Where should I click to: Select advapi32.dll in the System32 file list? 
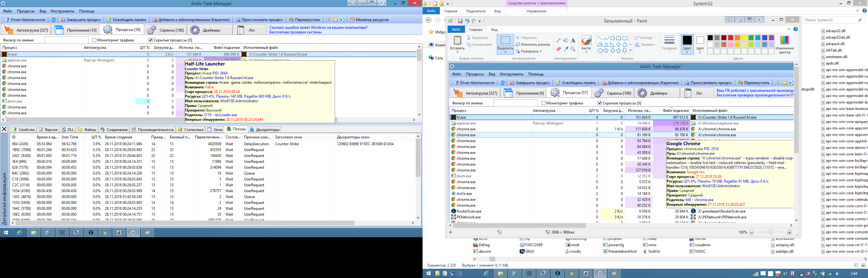pos(833,31)
